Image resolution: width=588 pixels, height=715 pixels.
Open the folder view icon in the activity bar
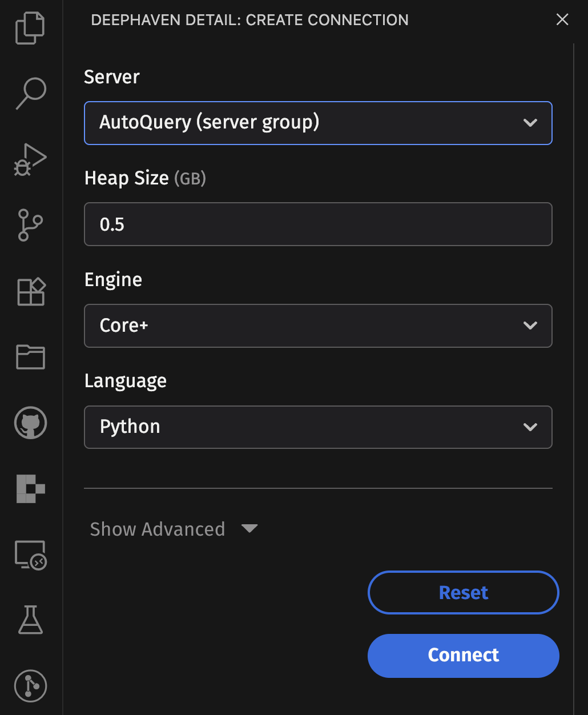pos(30,357)
